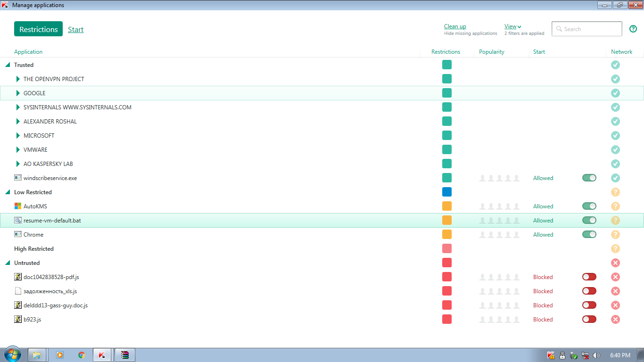Viewport: 644px width, 362px height.
Task: Open the View filters dropdown
Action: 512,26
